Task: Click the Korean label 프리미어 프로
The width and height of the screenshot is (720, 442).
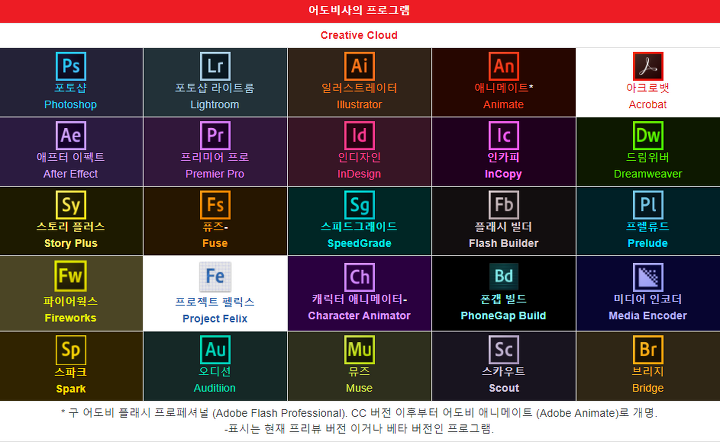Action: pos(215,157)
